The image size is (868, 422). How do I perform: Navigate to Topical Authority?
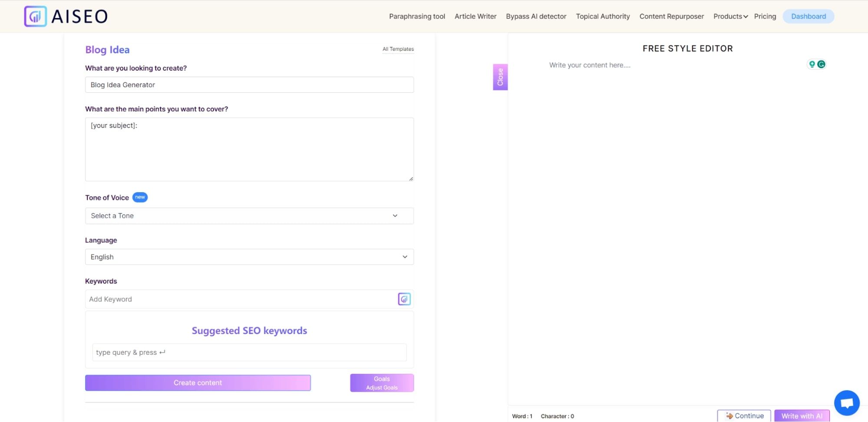tap(603, 16)
